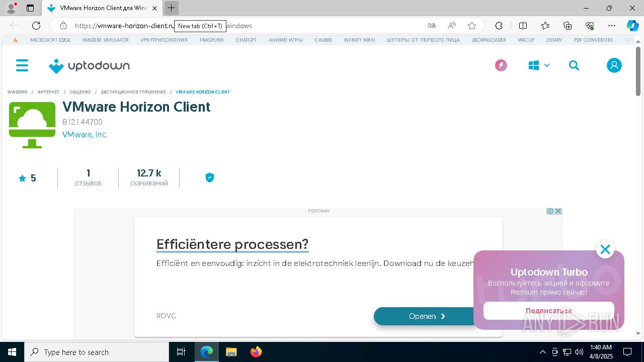The width and height of the screenshot is (644, 362).
Task: Open the Uptodown hamburger menu
Action: (22, 65)
